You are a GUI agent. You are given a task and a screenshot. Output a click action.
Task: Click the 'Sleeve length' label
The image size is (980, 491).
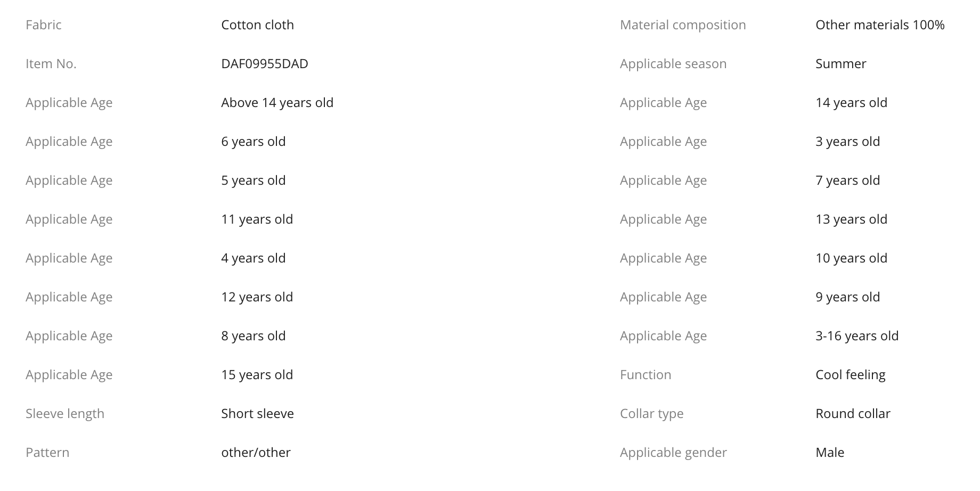[x=64, y=414]
